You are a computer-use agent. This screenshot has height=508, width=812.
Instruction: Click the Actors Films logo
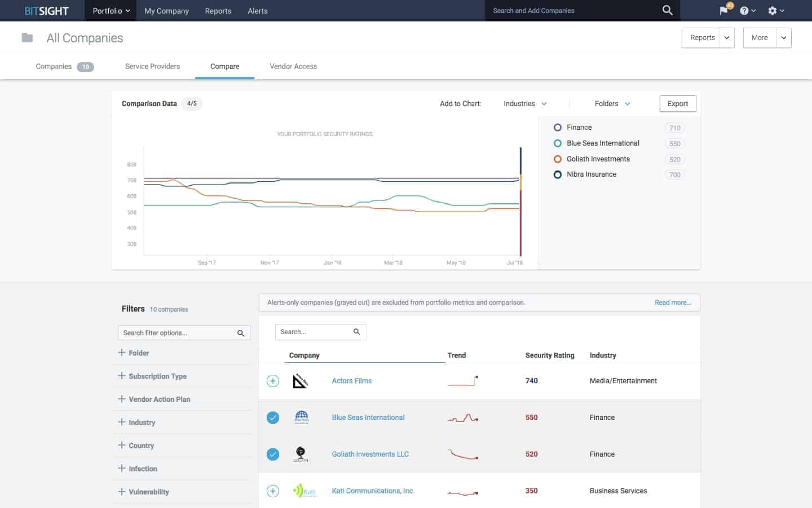click(x=301, y=381)
